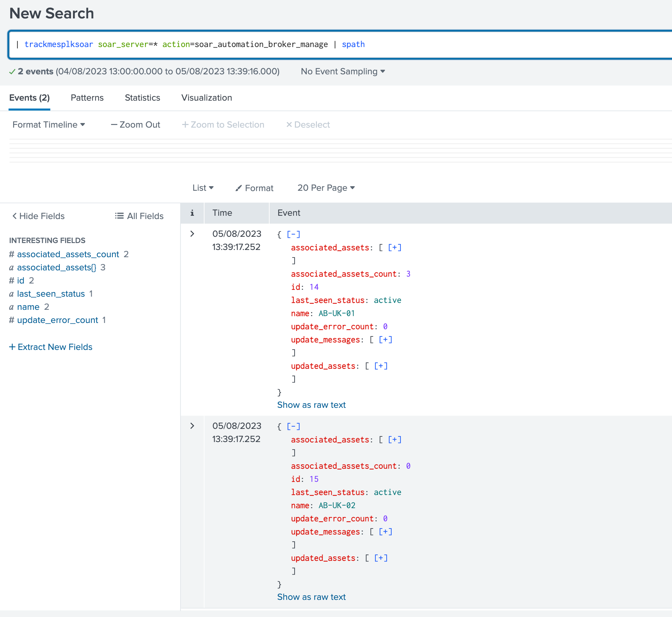The height and width of the screenshot is (617, 672).
Task: Click spath command in search bar
Action: pos(353,44)
